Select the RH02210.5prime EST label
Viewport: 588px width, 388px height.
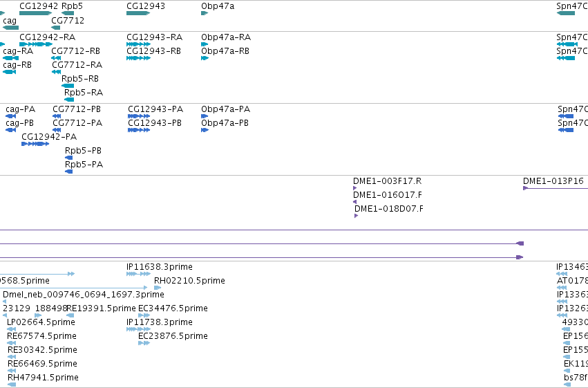pyautogui.click(x=189, y=281)
